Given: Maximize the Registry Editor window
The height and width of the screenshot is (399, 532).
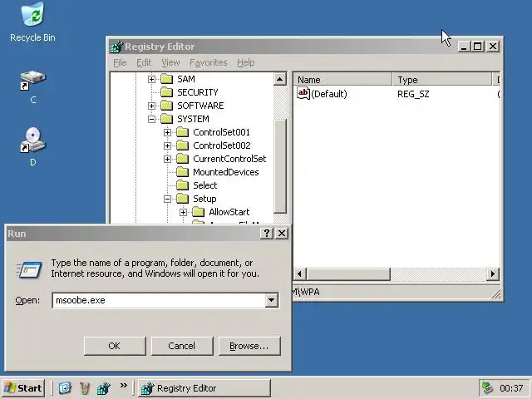Looking at the screenshot, I should [x=478, y=47].
